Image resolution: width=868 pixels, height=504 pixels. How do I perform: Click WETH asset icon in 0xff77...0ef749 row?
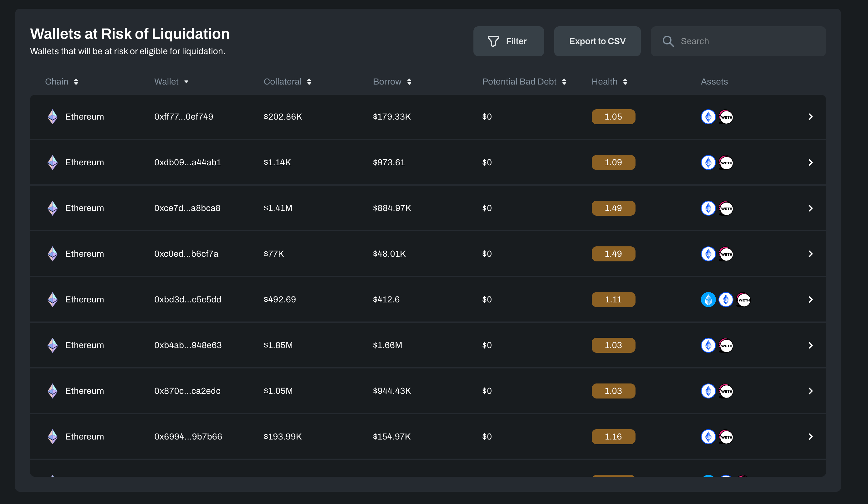726,117
